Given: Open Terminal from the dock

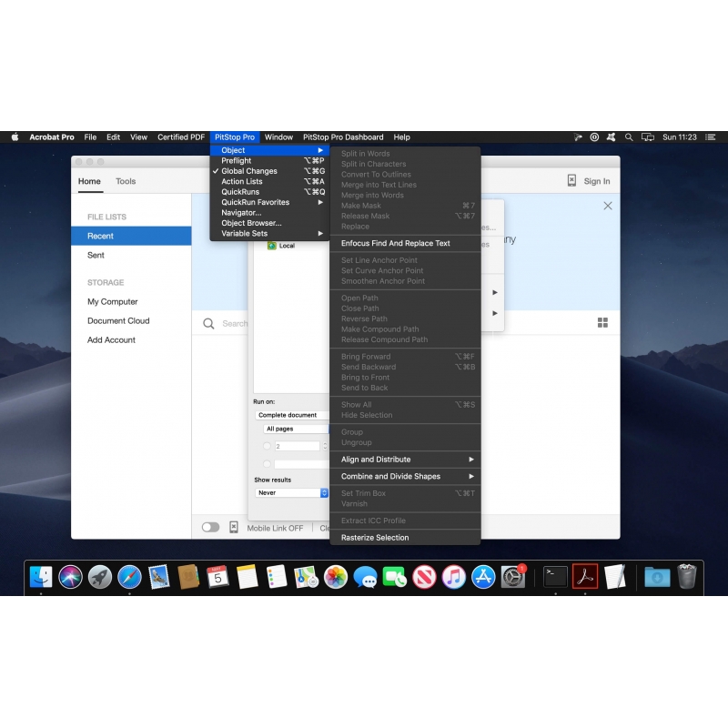Looking at the screenshot, I should click(x=555, y=577).
